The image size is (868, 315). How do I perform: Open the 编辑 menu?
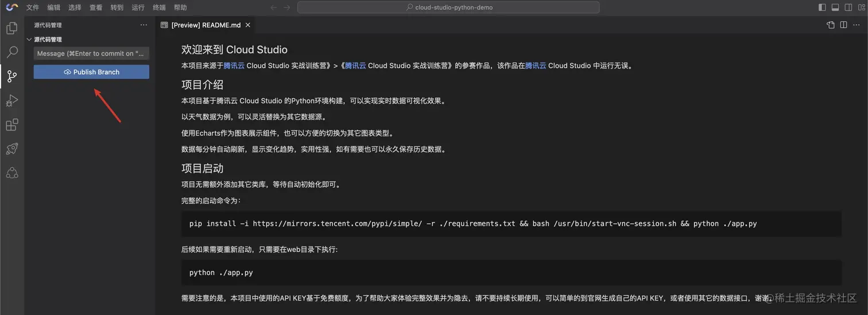(54, 7)
